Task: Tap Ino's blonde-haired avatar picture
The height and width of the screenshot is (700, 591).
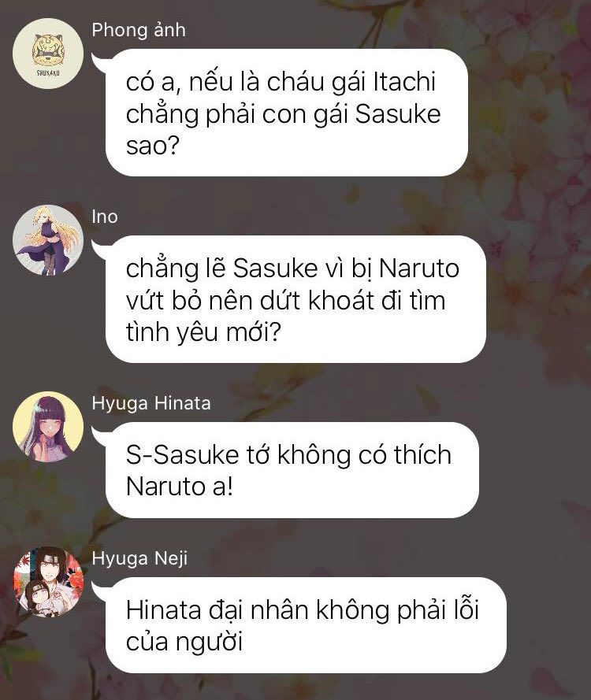Action: [48, 240]
